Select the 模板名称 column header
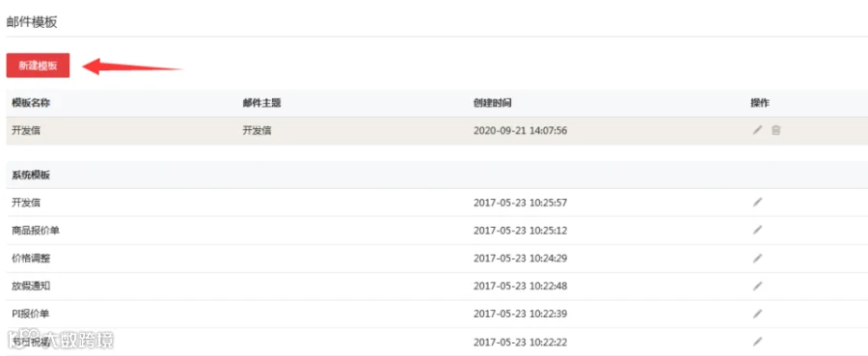Image resolution: width=868 pixels, height=356 pixels. [31, 103]
